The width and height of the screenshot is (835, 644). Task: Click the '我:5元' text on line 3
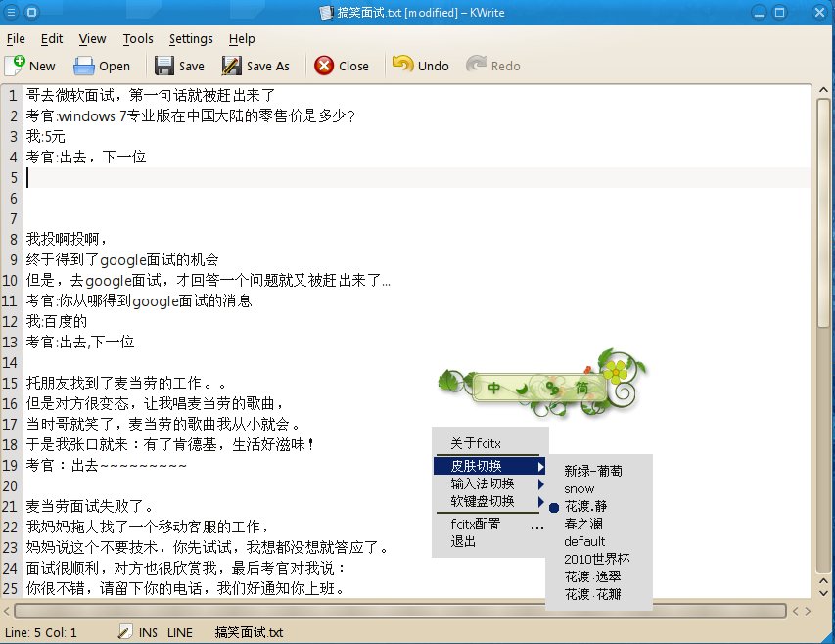pyautogui.click(x=45, y=136)
